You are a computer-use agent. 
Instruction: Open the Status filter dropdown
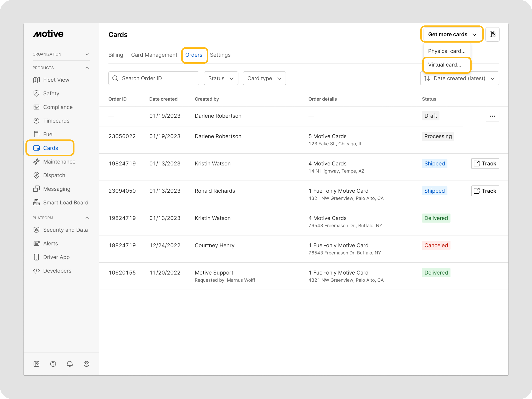point(221,78)
